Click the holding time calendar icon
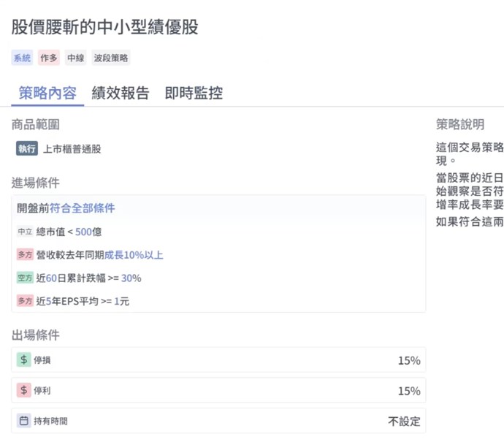The width and height of the screenshot is (504, 445). (x=24, y=421)
